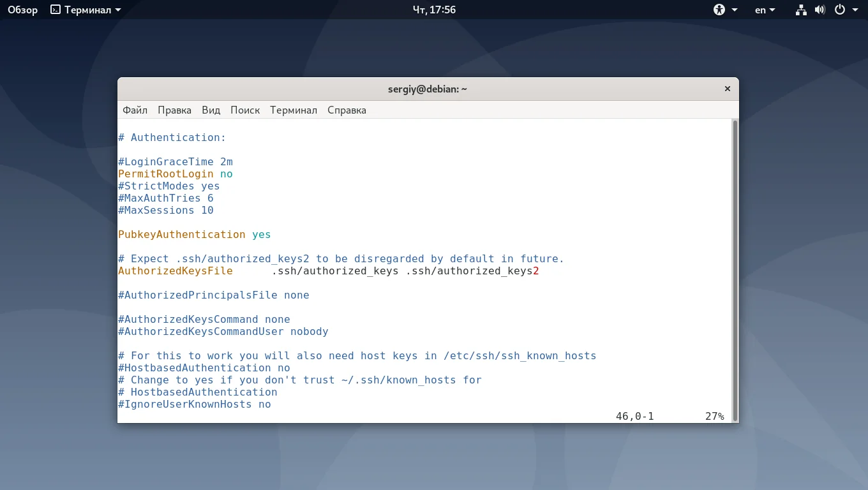The image size is (868, 490).
Task: Click the Обзор activities button
Action: point(22,10)
